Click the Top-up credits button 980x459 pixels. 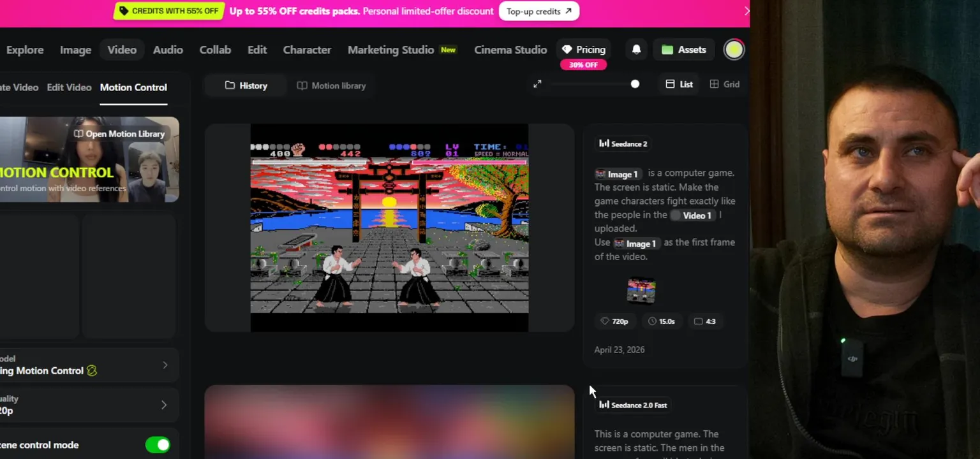pos(539,11)
